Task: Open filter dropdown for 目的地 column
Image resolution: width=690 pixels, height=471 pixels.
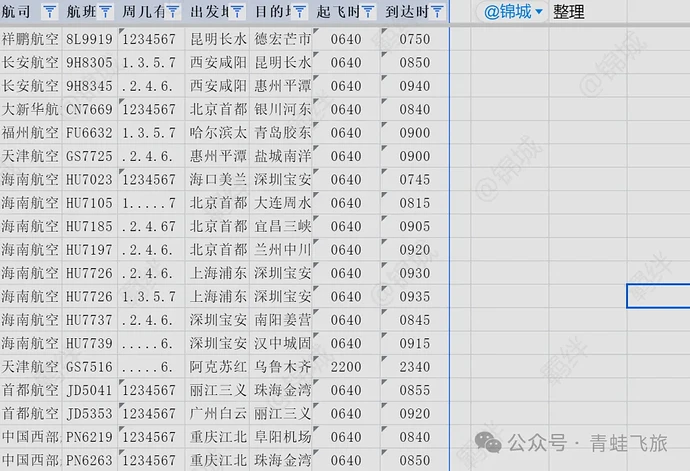Action: coord(299,12)
